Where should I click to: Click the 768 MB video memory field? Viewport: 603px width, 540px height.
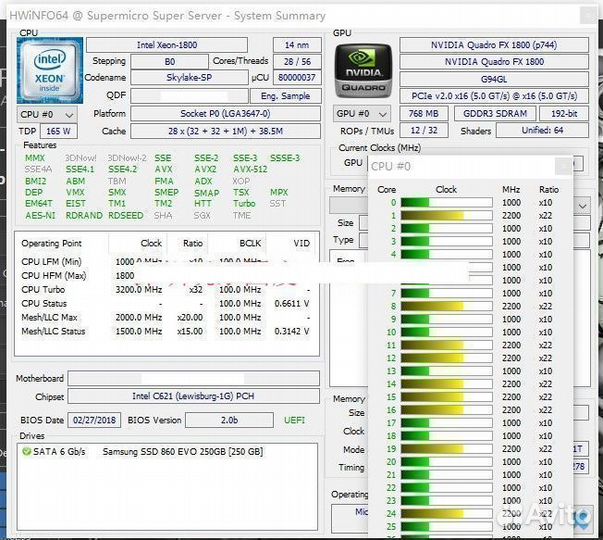(x=424, y=113)
